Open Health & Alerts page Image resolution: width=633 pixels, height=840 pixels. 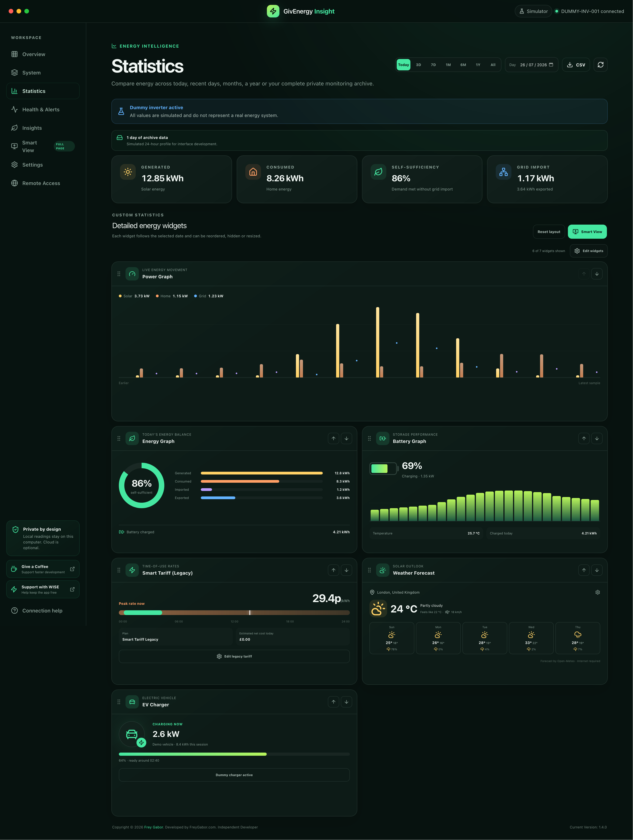(43, 109)
